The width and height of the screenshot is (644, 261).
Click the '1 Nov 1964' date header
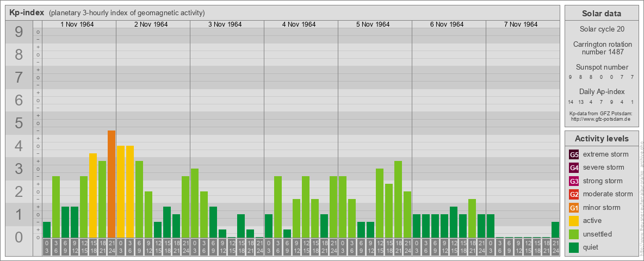click(77, 24)
